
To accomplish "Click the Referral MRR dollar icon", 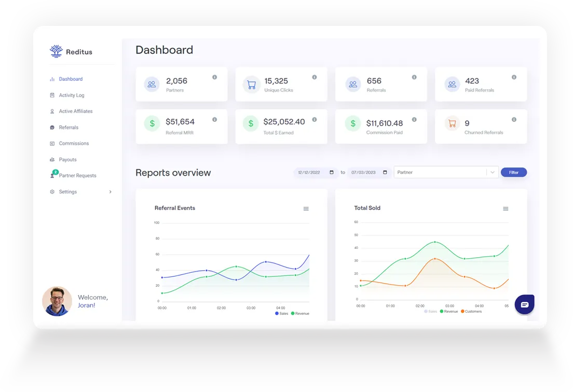I will point(152,123).
